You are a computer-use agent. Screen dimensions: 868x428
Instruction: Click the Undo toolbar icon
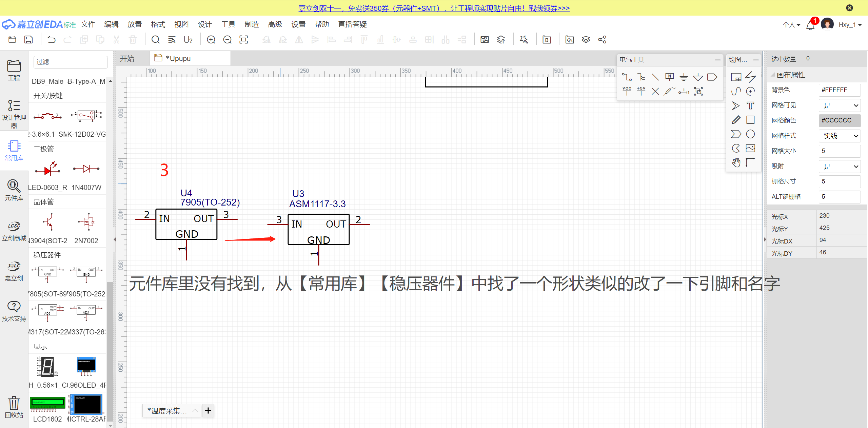51,40
